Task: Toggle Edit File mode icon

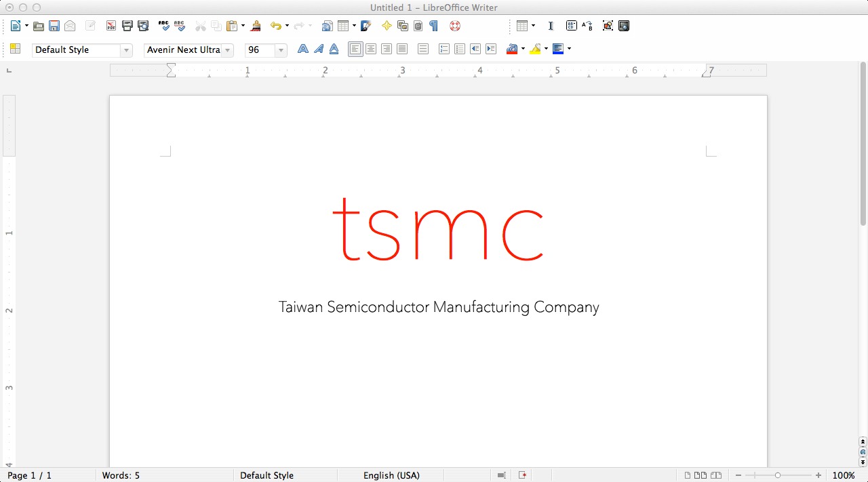Action: pyautogui.click(x=90, y=26)
